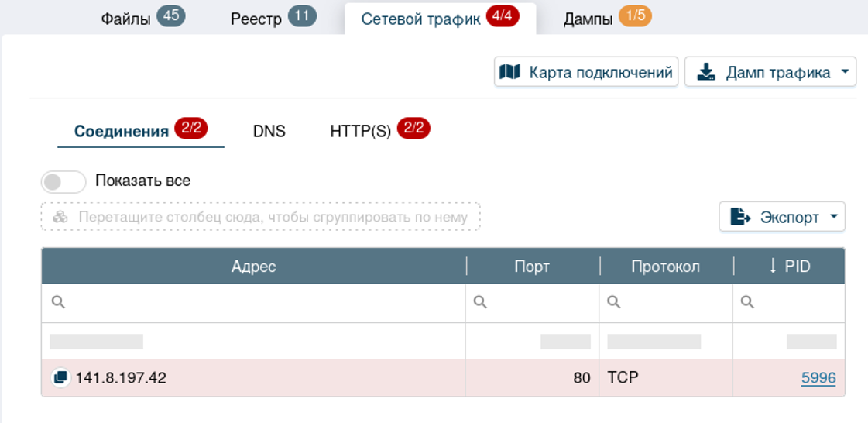Expand the Экспорт dropdown arrow

pyautogui.click(x=833, y=217)
